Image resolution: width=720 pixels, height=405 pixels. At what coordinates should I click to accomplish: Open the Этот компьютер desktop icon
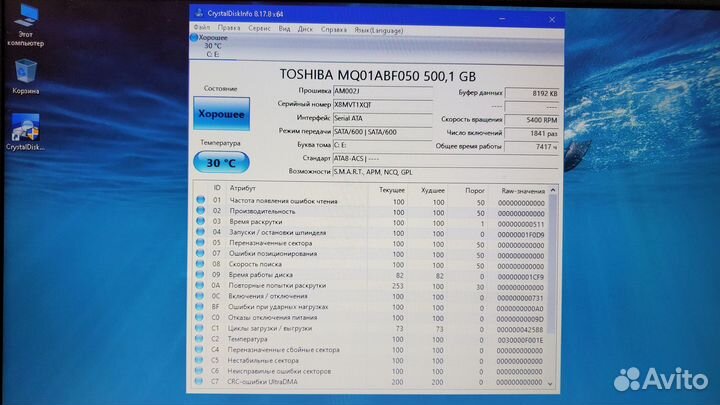point(26,25)
